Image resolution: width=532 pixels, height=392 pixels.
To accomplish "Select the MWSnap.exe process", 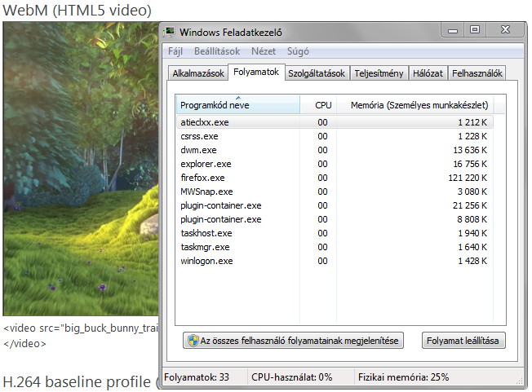I will tap(335, 192).
